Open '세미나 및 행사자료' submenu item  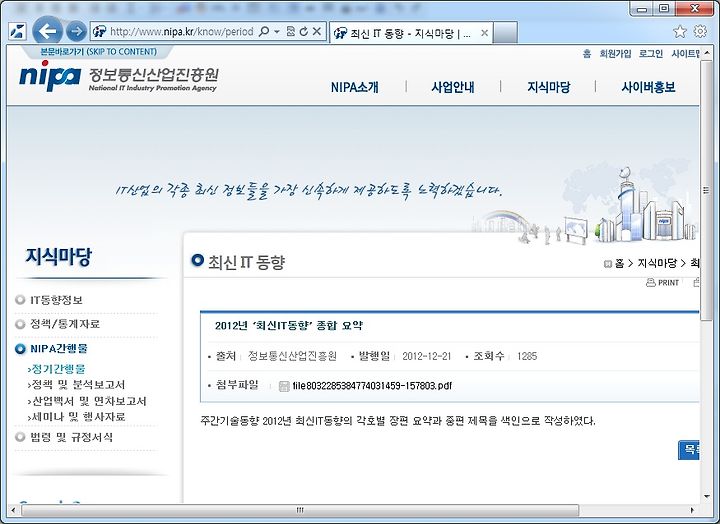point(79,417)
